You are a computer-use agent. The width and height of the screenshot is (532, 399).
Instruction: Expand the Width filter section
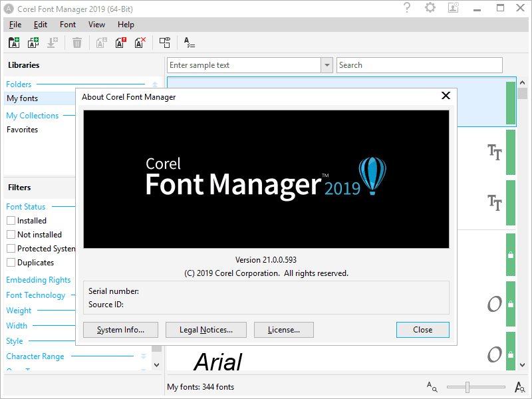coord(17,326)
